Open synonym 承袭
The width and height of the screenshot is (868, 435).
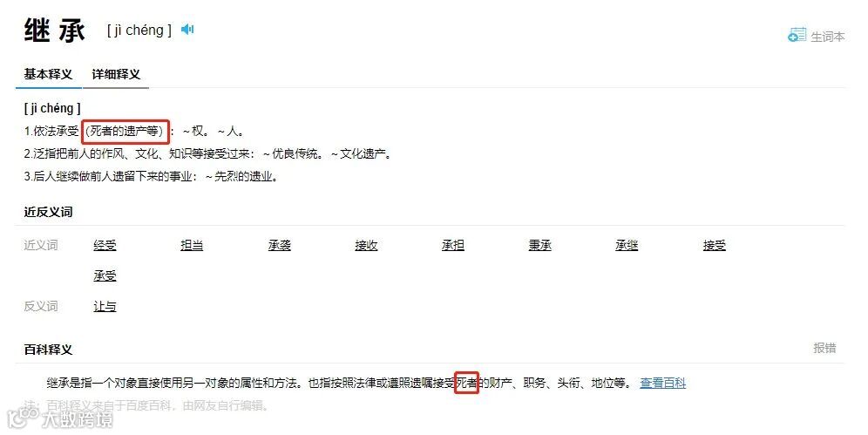pos(279,245)
